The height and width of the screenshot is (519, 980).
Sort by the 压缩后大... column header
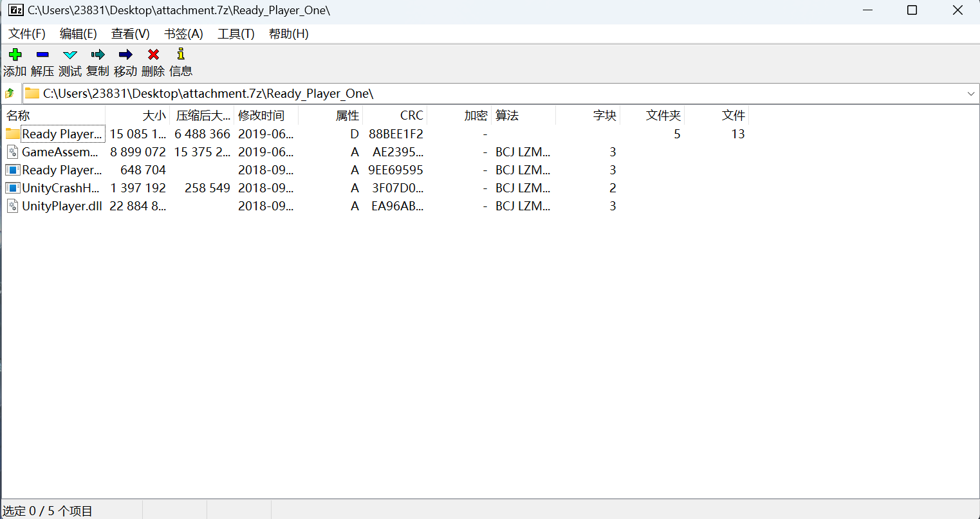[x=201, y=116]
